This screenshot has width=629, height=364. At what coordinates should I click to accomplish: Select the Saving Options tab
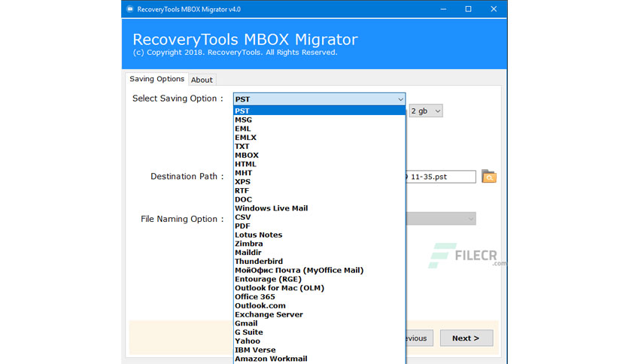point(156,79)
